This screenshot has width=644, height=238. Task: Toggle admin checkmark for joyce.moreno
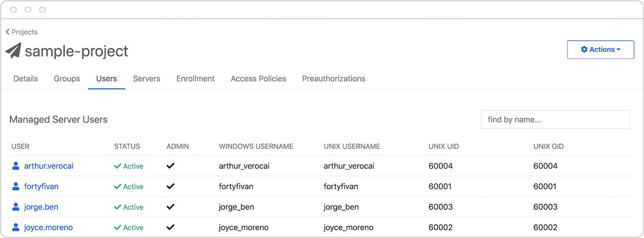click(170, 227)
